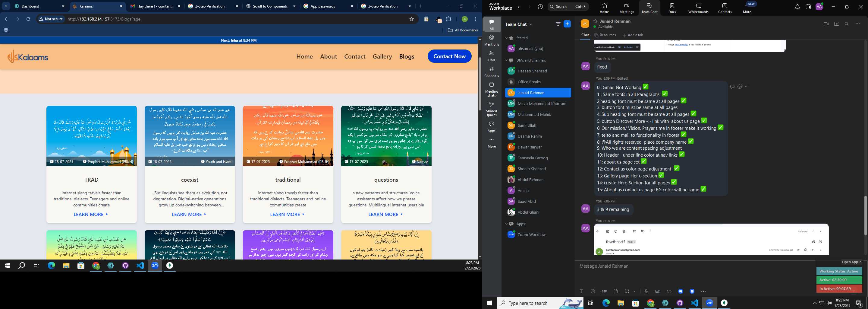Show hidden system tray icons
The width and height of the screenshot is (868, 309).
tap(814, 303)
